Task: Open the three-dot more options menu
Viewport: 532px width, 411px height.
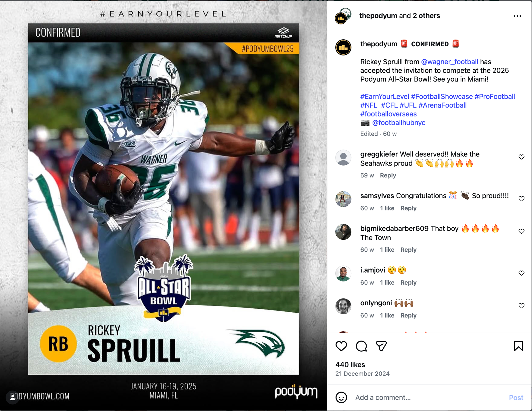Action: pyautogui.click(x=517, y=16)
